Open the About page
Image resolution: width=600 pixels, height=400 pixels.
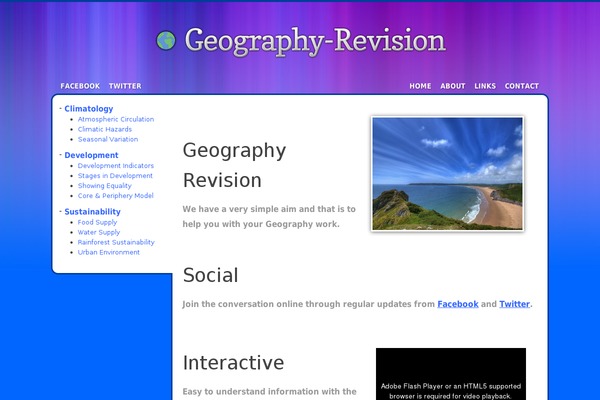click(453, 86)
